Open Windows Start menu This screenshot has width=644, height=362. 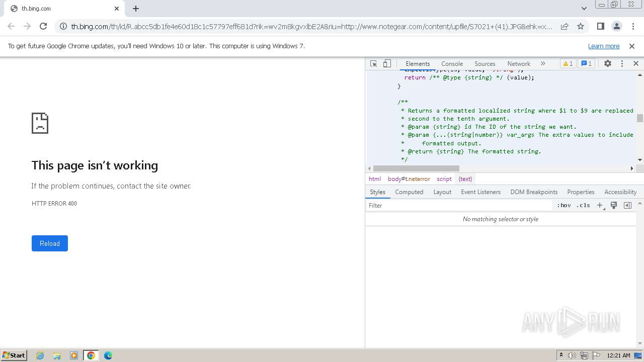click(x=14, y=355)
